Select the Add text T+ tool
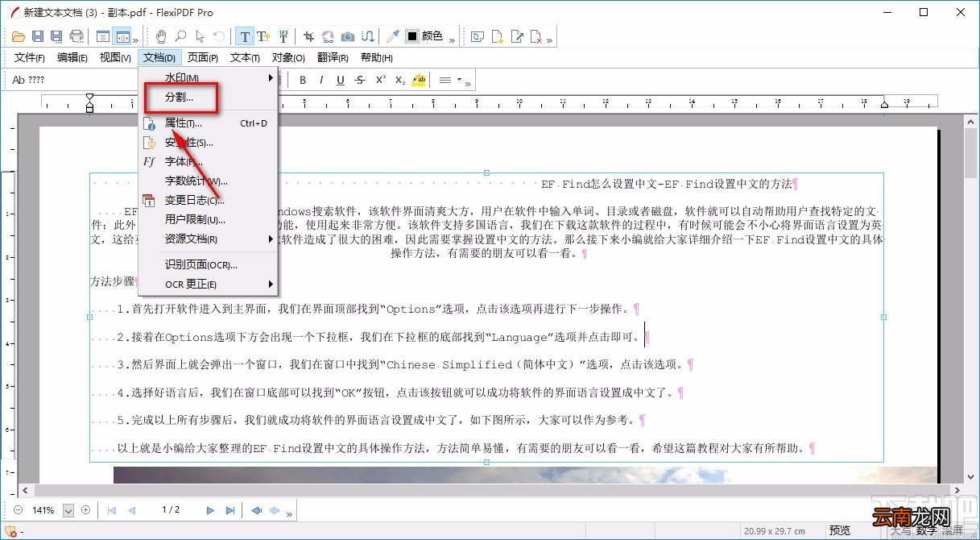The width and height of the screenshot is (980, 540). coord(263,36)
